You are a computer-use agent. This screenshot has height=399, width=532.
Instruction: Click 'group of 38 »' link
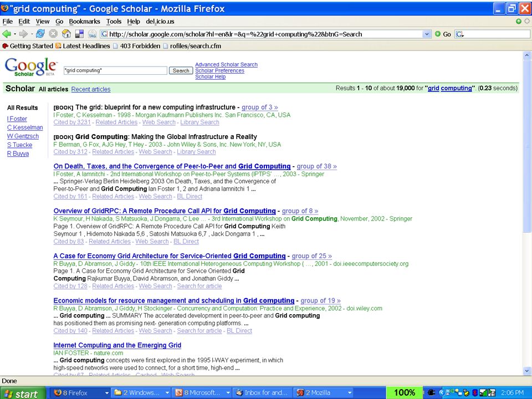click(316, 166)
